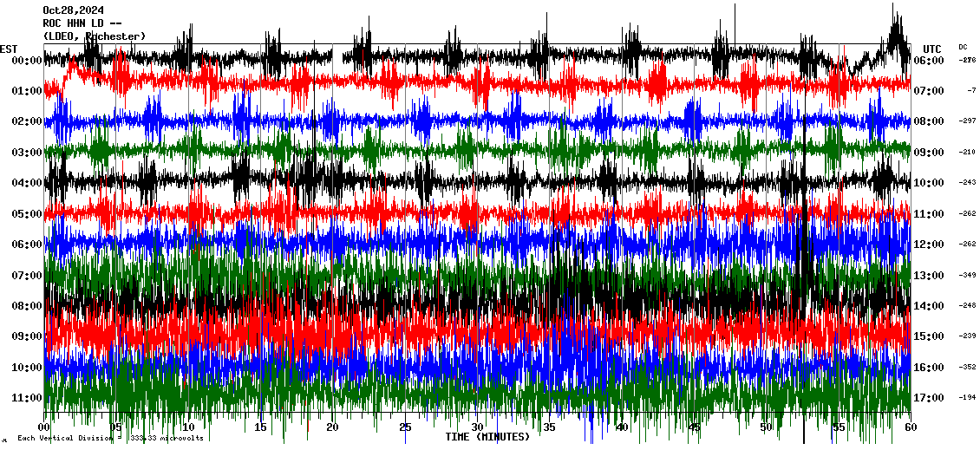Viewport: 980px width, 450px height.
Task: Click the TIME (MINUTES) axis title
Action: click(487, 437)
